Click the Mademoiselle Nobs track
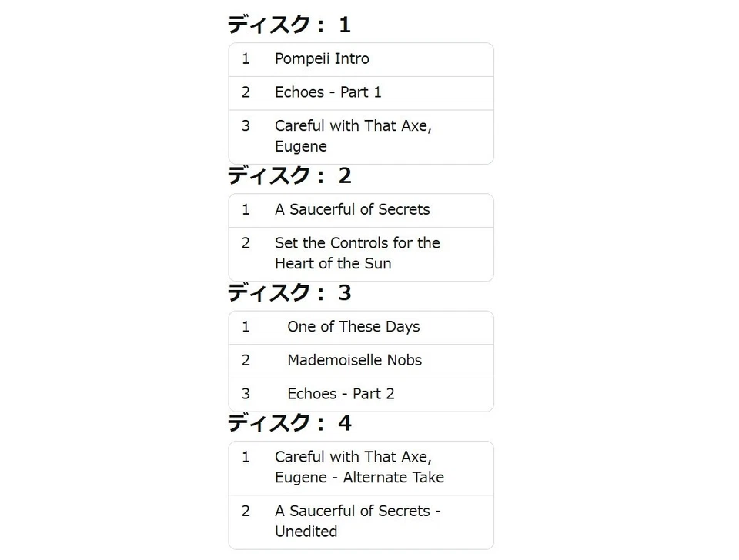Screen dimensions: 739x560 coord(361,361)
